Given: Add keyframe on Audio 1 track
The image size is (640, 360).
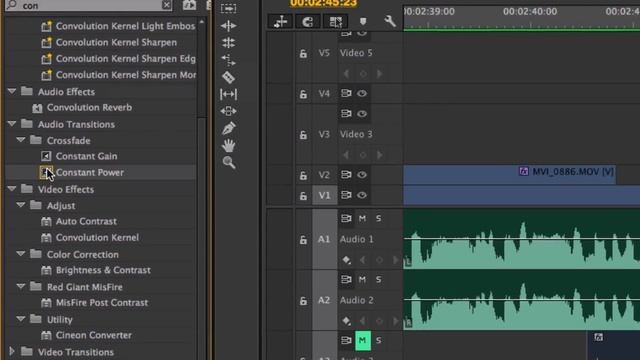Looking at the screenshot, I should [347, 260].
